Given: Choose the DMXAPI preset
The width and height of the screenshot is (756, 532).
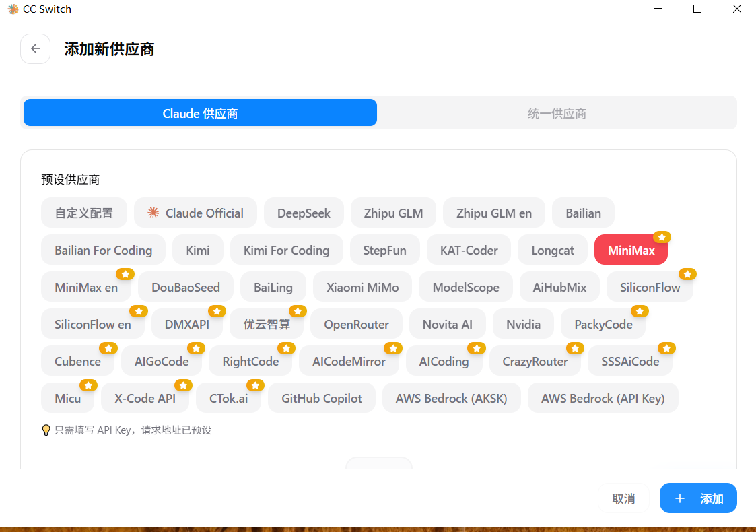Looking at the screenshot, I should 187,324.
